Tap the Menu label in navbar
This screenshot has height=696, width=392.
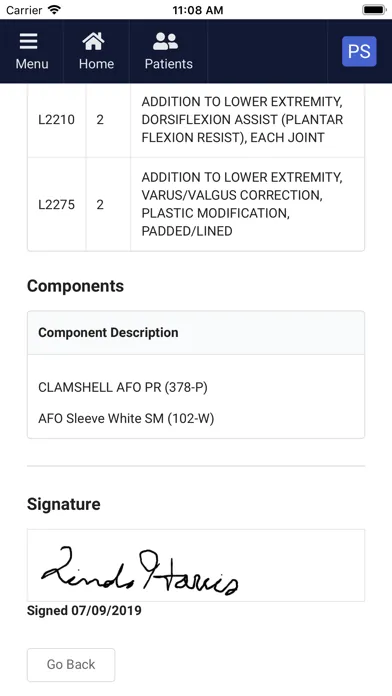click(32, 64)
